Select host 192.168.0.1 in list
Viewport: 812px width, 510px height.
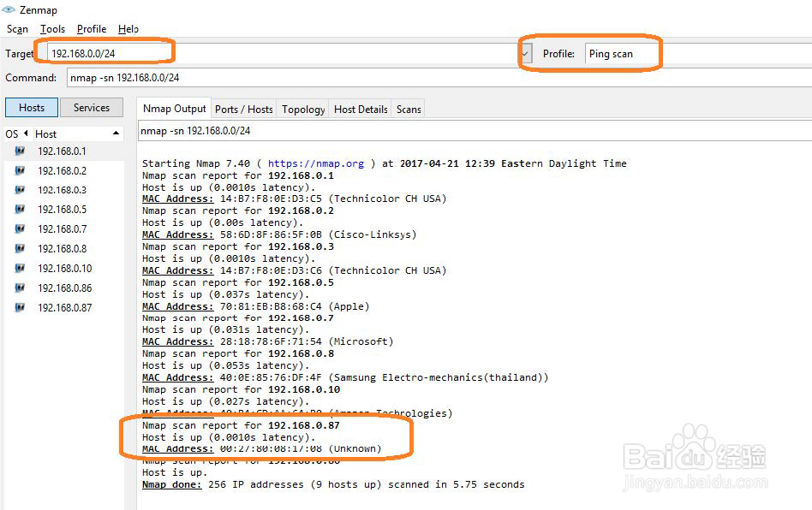pyautogui.click(x=63, y=151)
